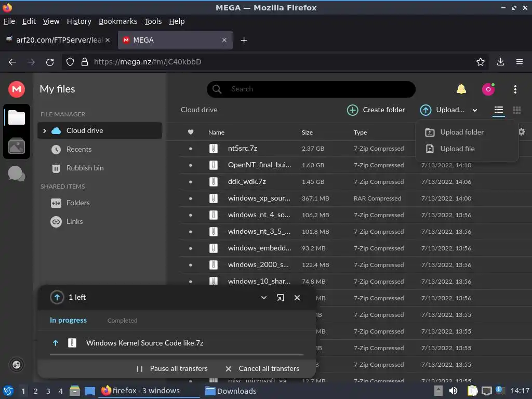Click the MEGA logo icon
The width and height of the screenshot is (532, 399).
click(16, 89)
